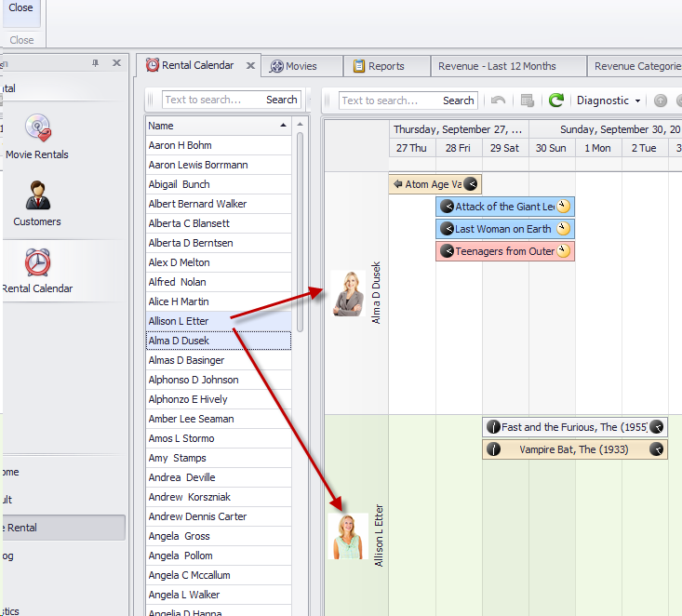This screenshot has width=682, height=616.
Task: Select customer Alice H Martin
Action: (219, 301)
